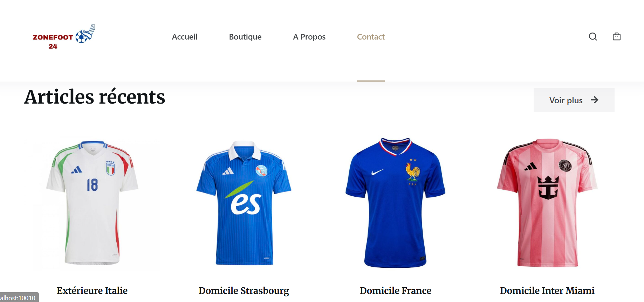Screen dimensions: 644x302
Task: Click the Articles récents heading
Action: pos(95,97)
